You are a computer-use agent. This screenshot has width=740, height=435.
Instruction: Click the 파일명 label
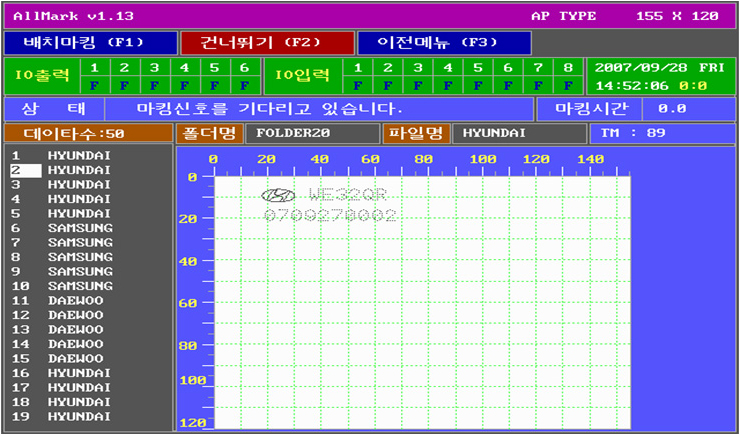pyautogui.click(x=416, y=134)
